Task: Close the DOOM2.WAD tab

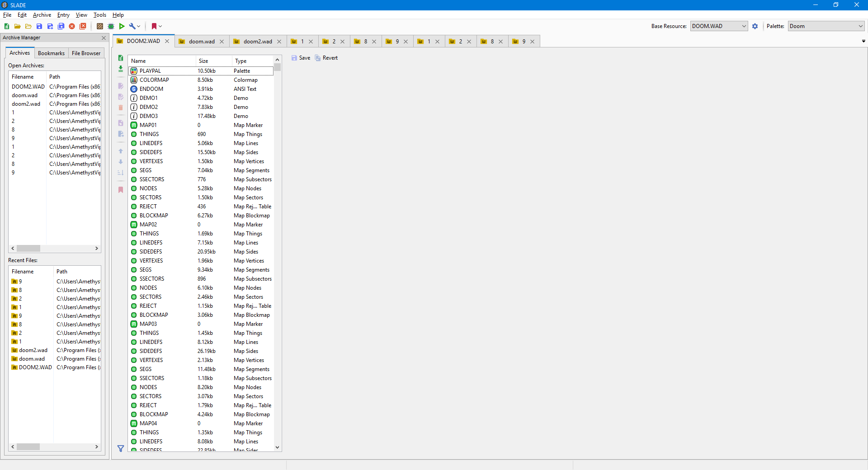Action: click(167, 41)
